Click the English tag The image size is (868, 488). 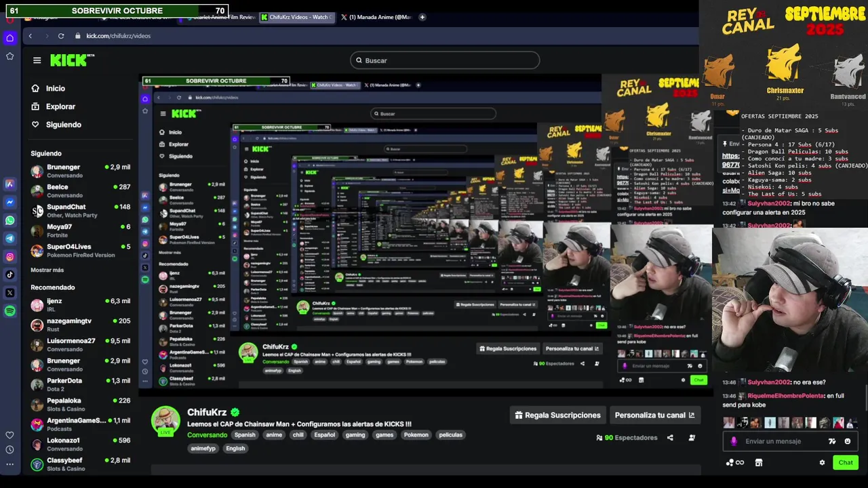point(235,448)
